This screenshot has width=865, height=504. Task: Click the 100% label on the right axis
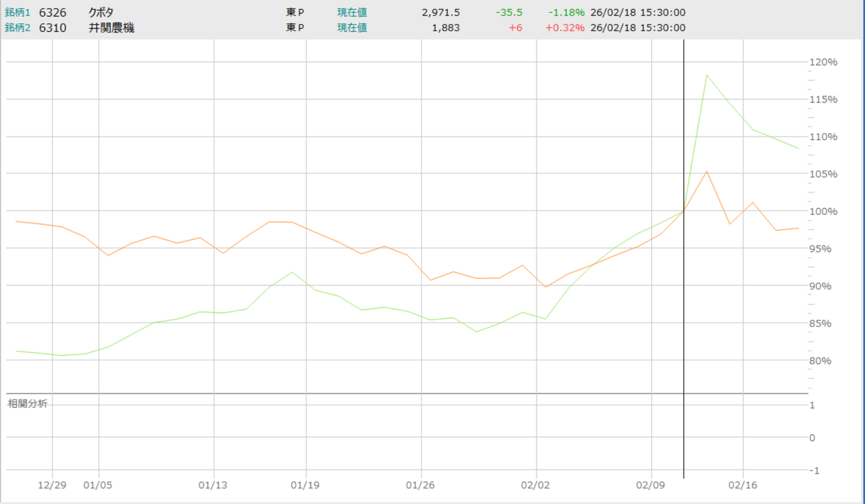coord(824,211)
